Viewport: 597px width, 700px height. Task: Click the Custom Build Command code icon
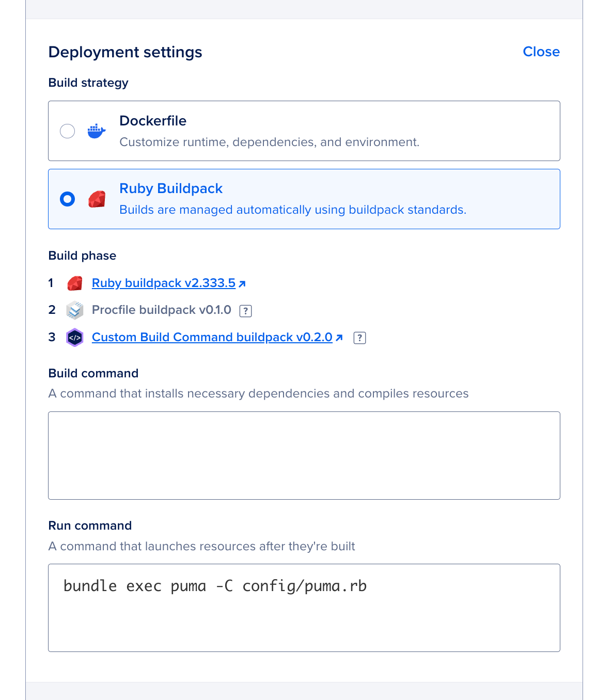(74, 338)
